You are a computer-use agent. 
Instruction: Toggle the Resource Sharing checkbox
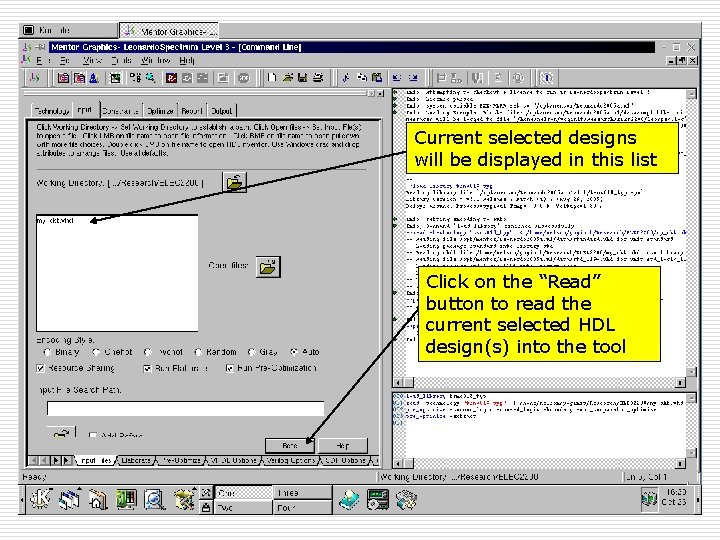(40, 368)
